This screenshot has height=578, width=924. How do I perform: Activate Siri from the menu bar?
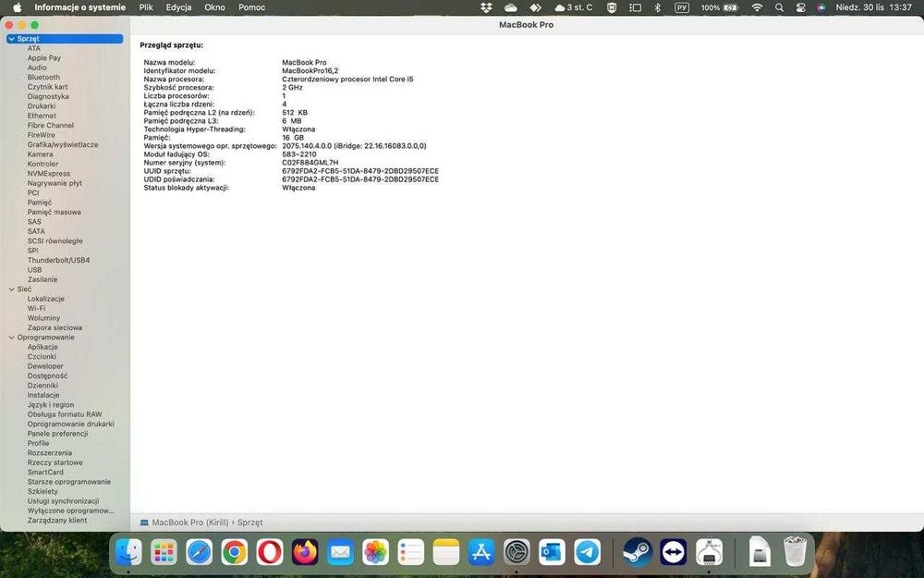[x=821, y=7]
